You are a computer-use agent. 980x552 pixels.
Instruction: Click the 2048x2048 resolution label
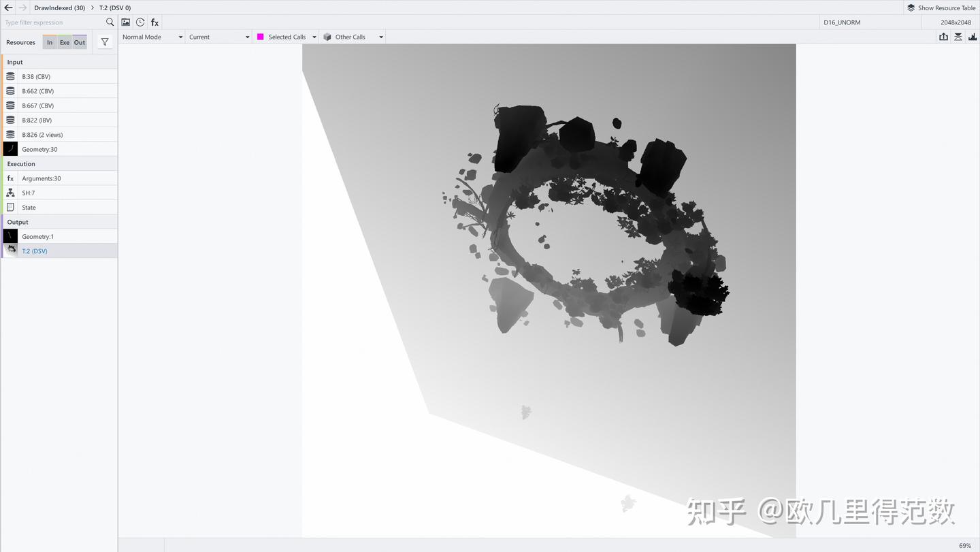click(x=956, y=22)
